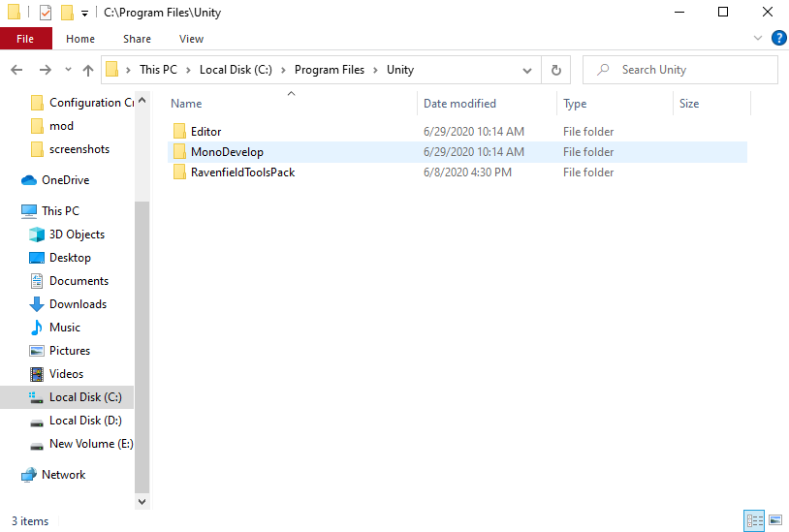Open the View ribbon tab
This screenshot has width=789, height=532.
click(191, 39)
